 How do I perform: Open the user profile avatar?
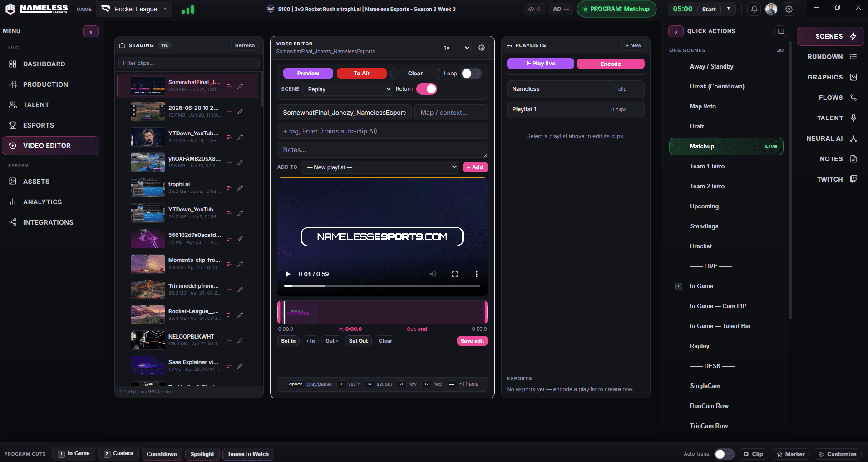(771, 9)
